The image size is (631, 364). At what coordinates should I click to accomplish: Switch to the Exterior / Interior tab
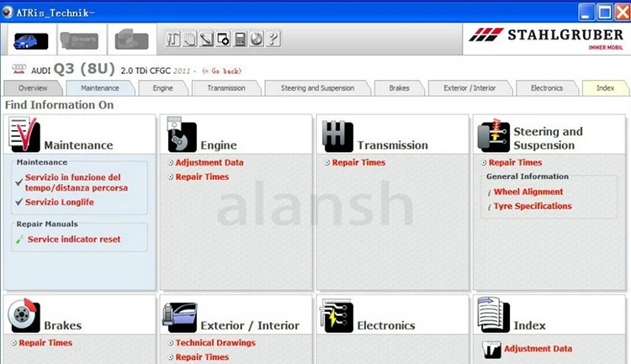click(x=469, y=88)
